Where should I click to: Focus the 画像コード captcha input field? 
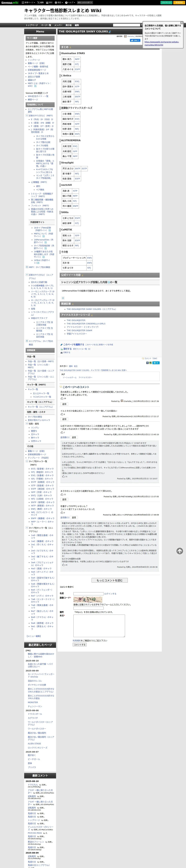(89, 608)
